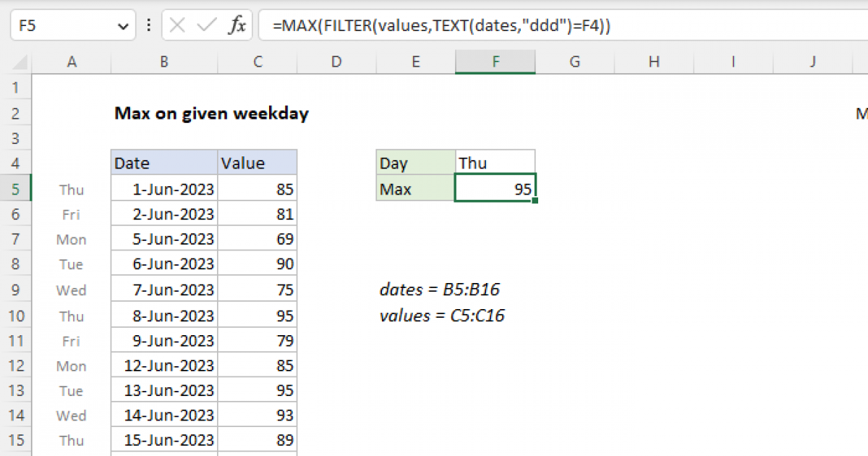Select column header F
This screenshot has height=456, width=868.
(495, 62)
